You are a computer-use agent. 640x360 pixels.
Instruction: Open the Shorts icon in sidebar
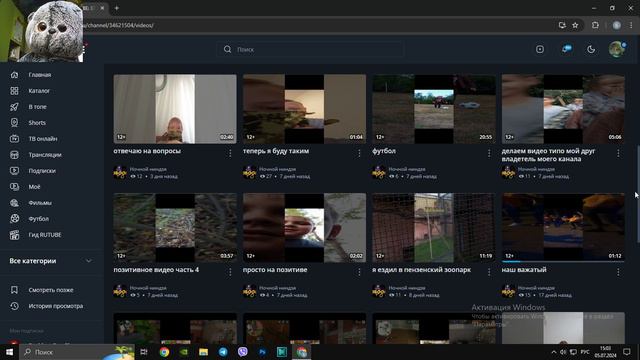point(14,122)
